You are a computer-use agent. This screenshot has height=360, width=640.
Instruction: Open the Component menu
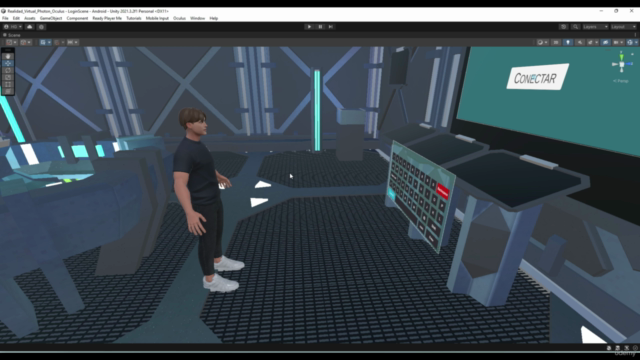(x=77, y=18)
